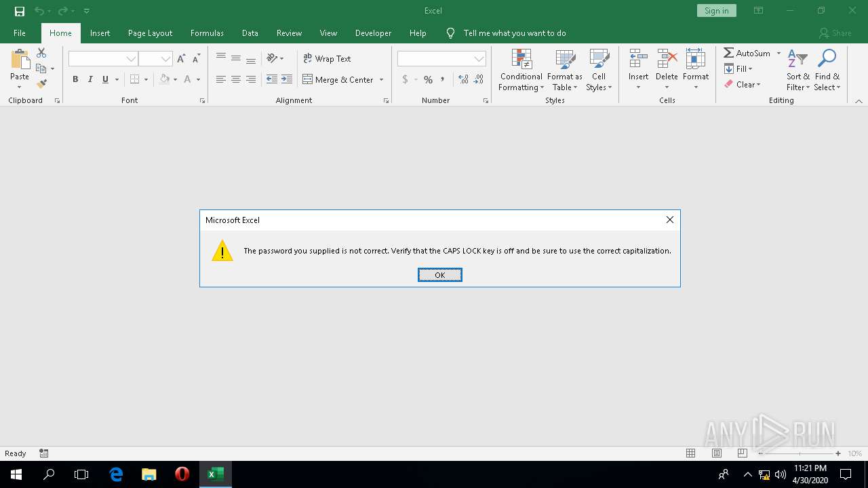Click Comma Style icon
The height and width of the screenshot is (488, 868).
(x=443, y=79)
